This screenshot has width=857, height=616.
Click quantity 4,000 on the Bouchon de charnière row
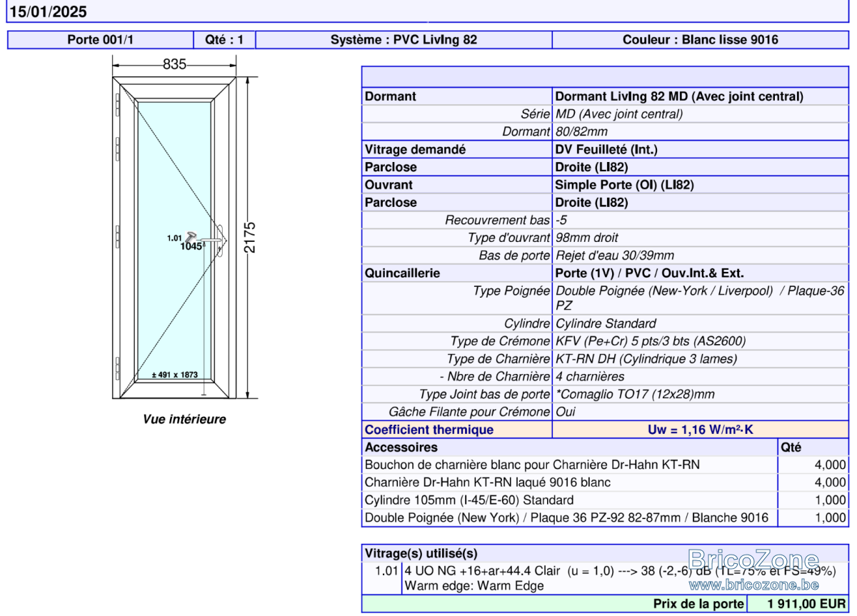coord(831,465)
